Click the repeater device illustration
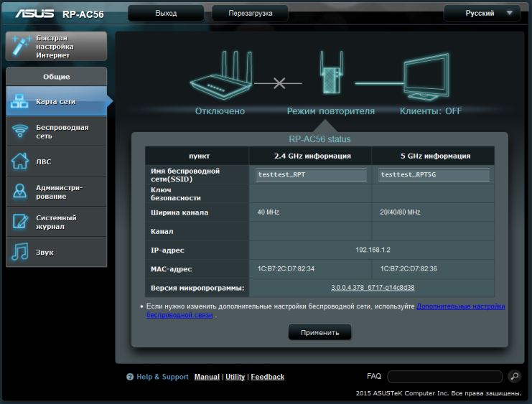Image resolution: width=532 pixels, height=404 pixels. 331,72
